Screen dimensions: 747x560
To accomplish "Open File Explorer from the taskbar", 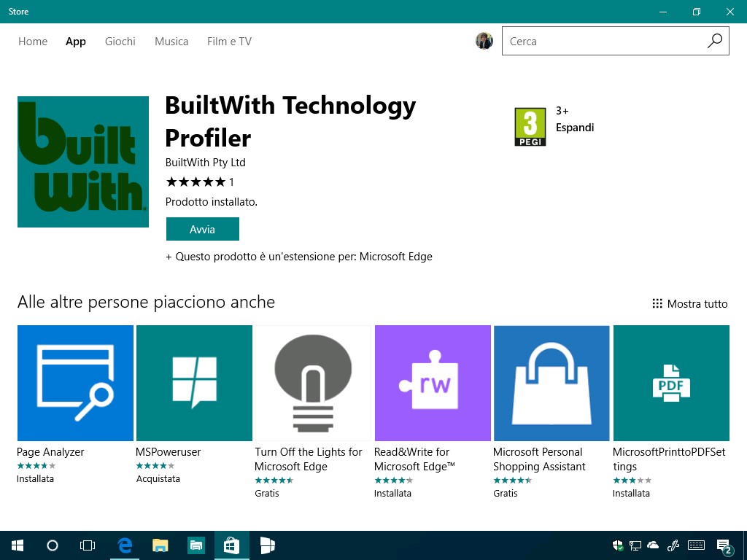I will 160,545.
